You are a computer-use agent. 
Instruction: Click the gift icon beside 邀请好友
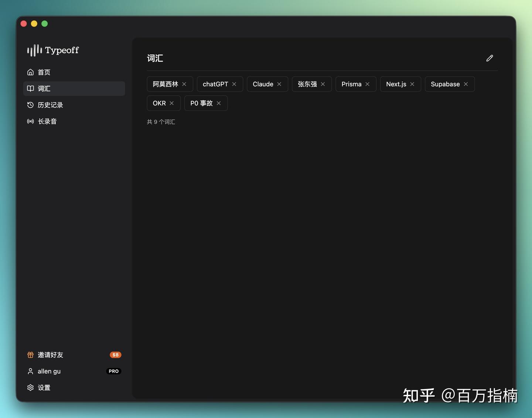coord(31,355)
